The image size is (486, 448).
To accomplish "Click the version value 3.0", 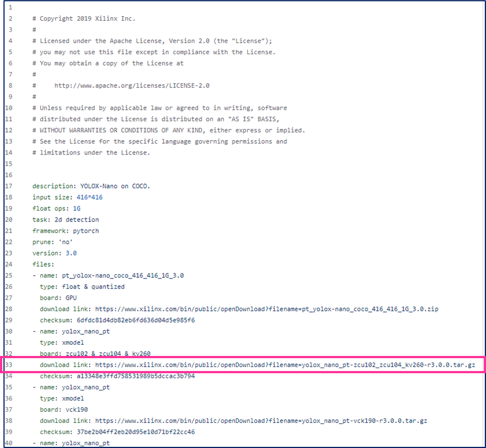I will coord(71,253).
